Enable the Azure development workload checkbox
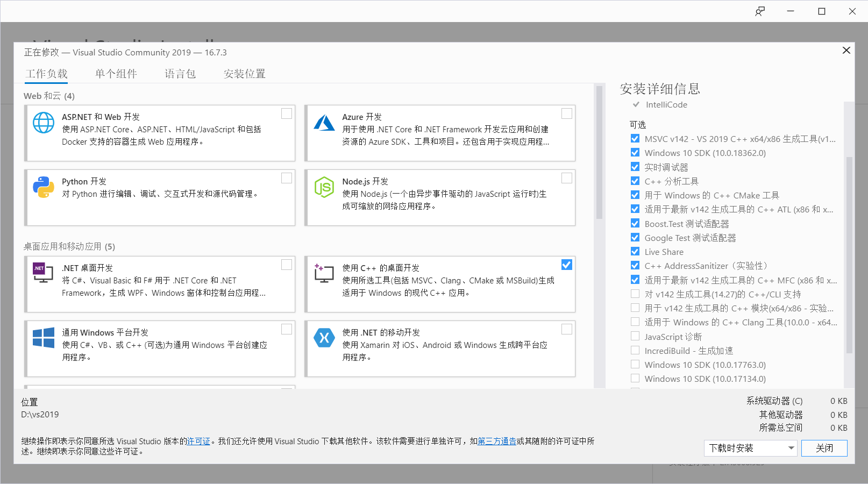 [567, 113]
